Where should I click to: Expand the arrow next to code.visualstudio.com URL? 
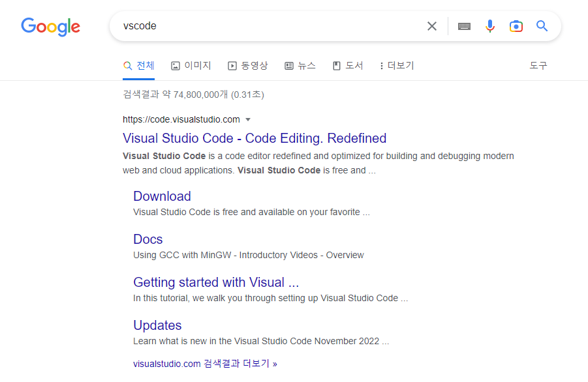click(248, 120)
